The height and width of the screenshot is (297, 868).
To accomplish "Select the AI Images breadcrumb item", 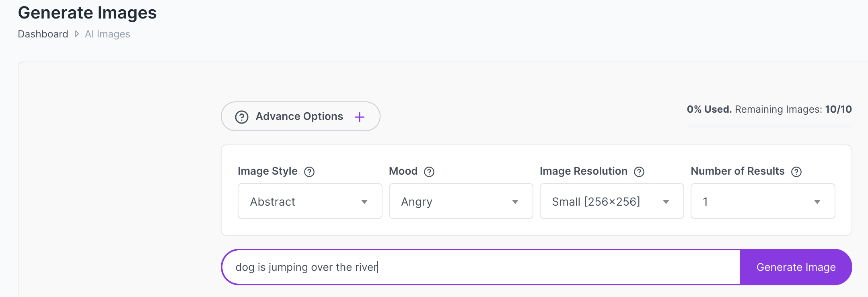I will click(x=107, y=34).
